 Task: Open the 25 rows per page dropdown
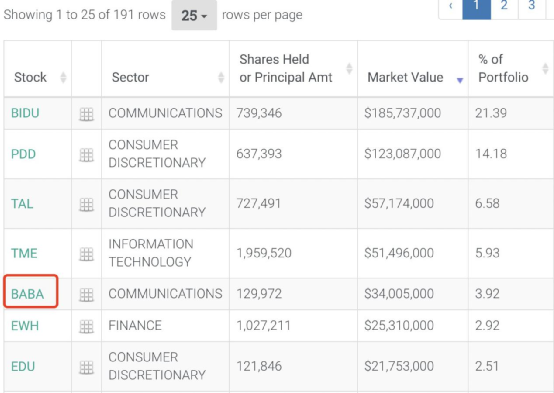click(194, 15)
